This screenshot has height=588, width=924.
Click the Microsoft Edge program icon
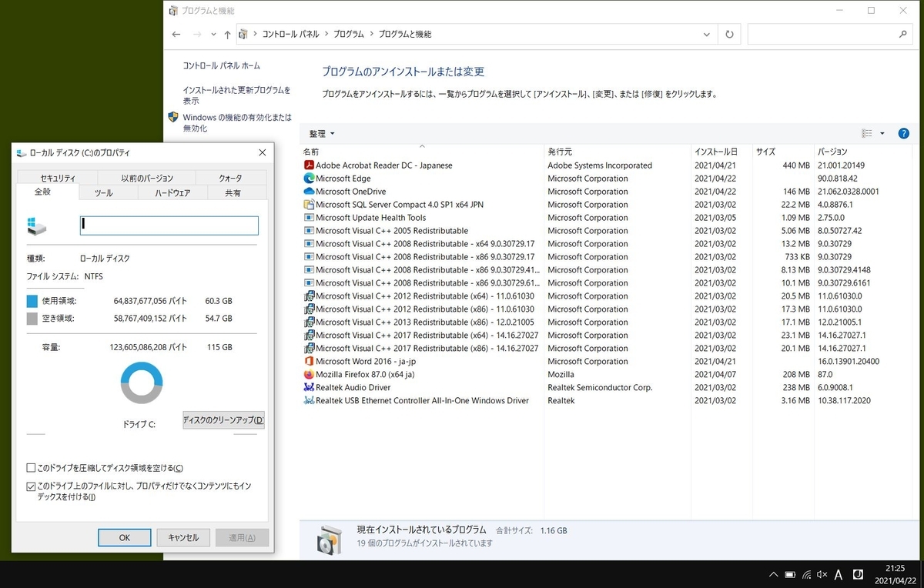click(309, 179)
